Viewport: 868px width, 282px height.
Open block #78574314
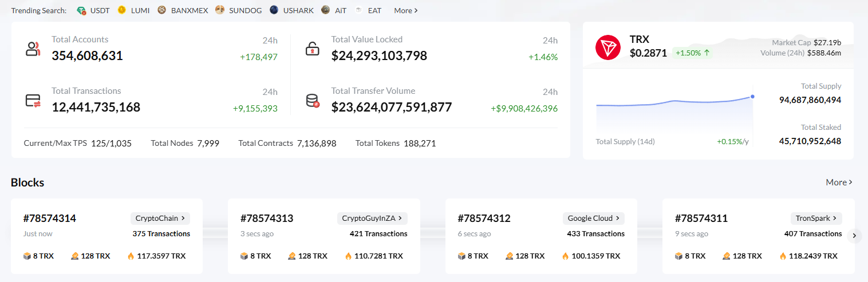tap(50, 219)
